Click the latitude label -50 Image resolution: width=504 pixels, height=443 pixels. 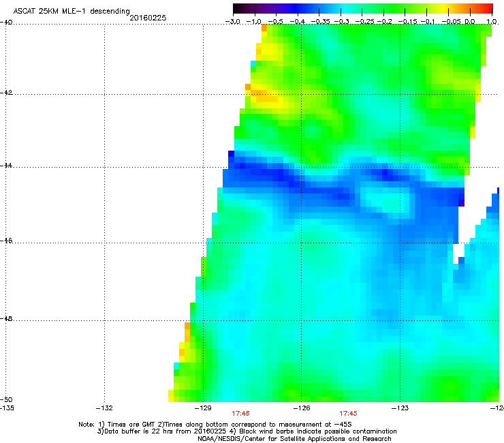[x=6, y=399]
